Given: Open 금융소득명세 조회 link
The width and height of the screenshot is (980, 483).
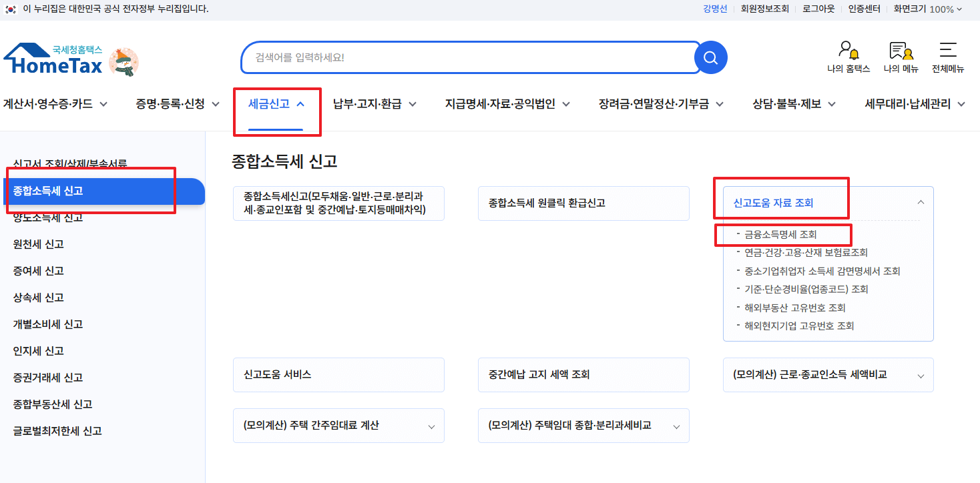Looking at the screenshot, I should tap(782, 235).
